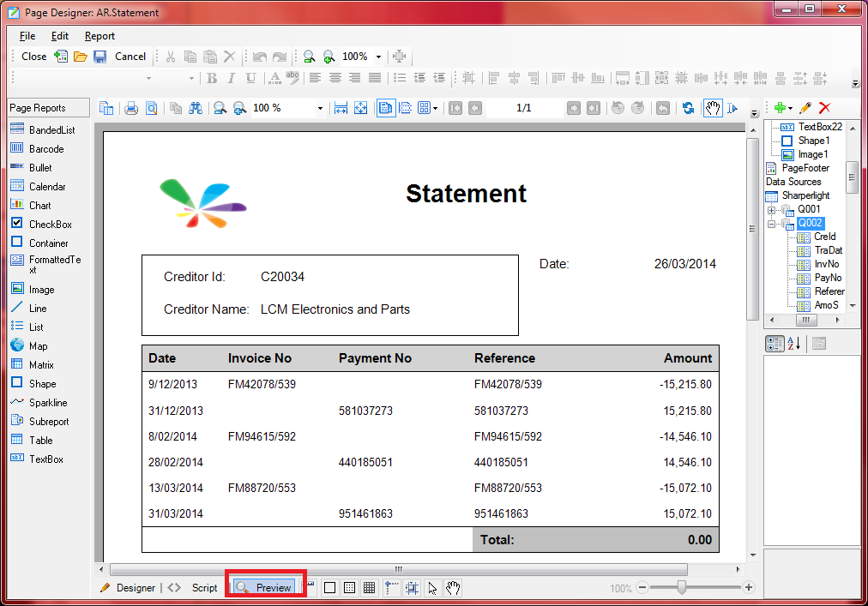Toggle the Pan hand tool in preview toolbar
Viewport: 868px width, 606px height.
click(713, 109)
